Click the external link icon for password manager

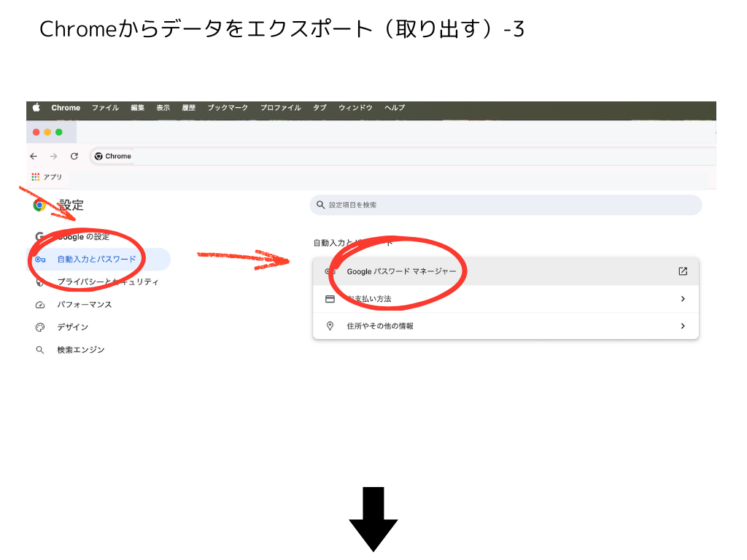point(683,271)
